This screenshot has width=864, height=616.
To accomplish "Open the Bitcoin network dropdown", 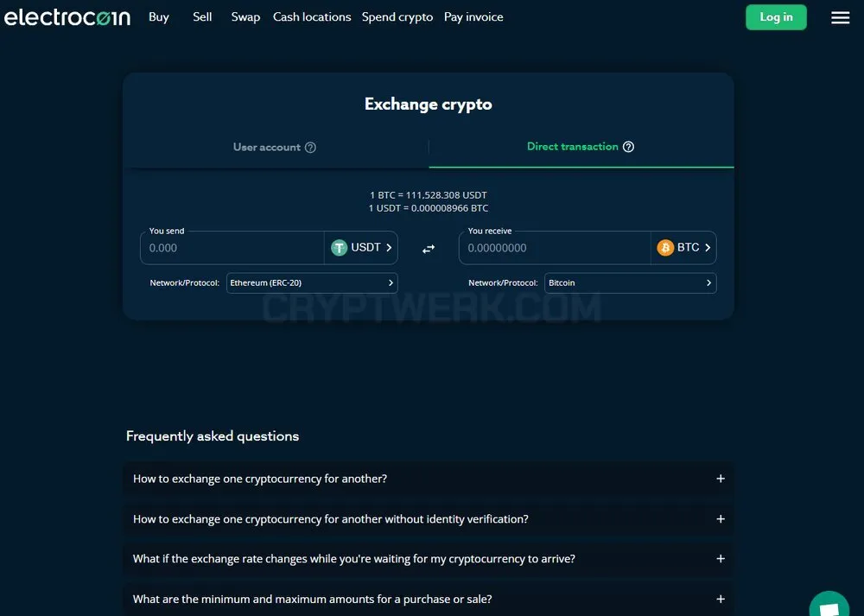I will pos(631,283).
